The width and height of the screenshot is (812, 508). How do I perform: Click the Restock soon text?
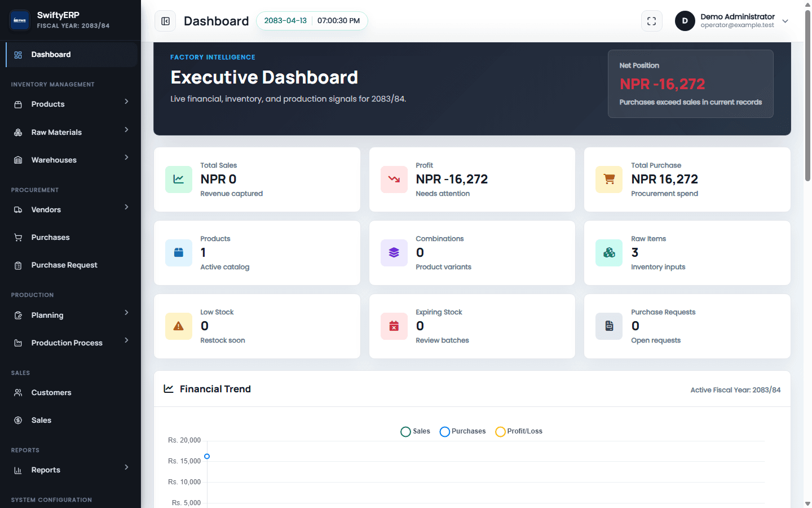tap(223, 340)
